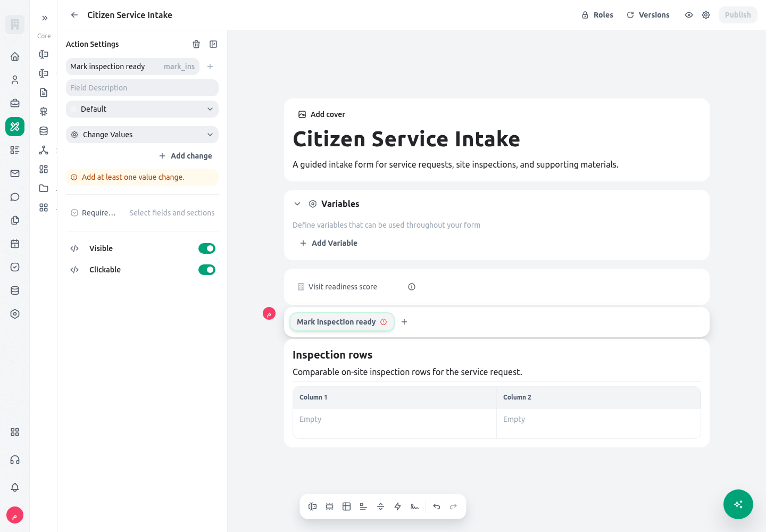Open the Versions menu
The image size is (766, 532).
coord(648,15)
